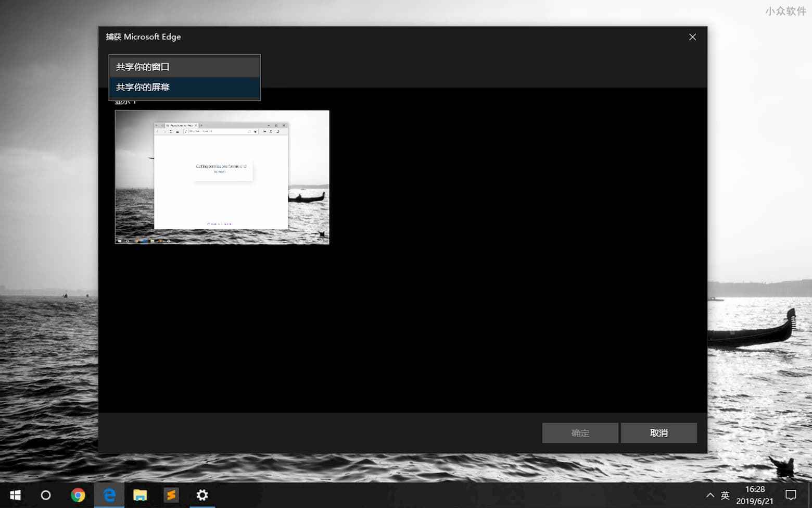Viewport: 812px width, 508px height.
Task: Click the disabled 确定 button
Action: [x=580, y=433]
